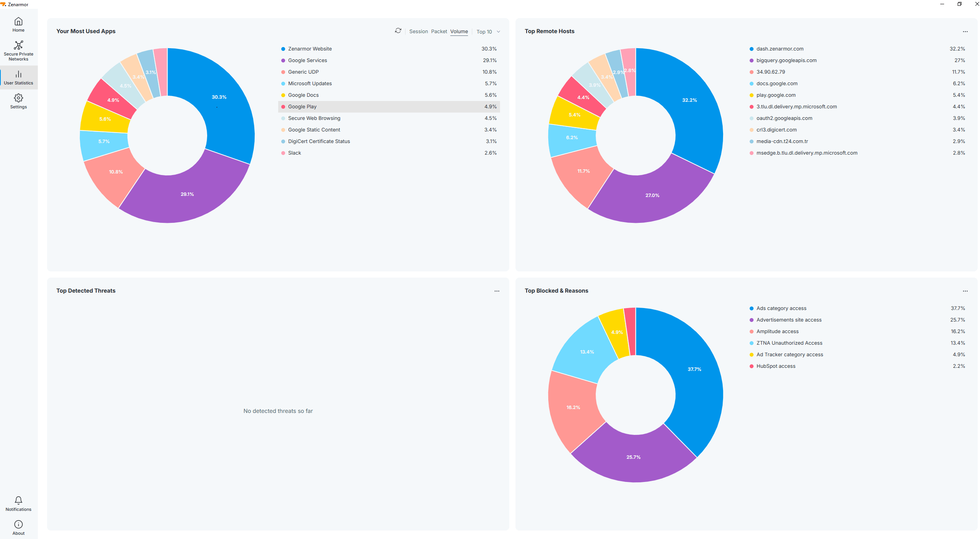Toggle Google Play legend entry

389,107
